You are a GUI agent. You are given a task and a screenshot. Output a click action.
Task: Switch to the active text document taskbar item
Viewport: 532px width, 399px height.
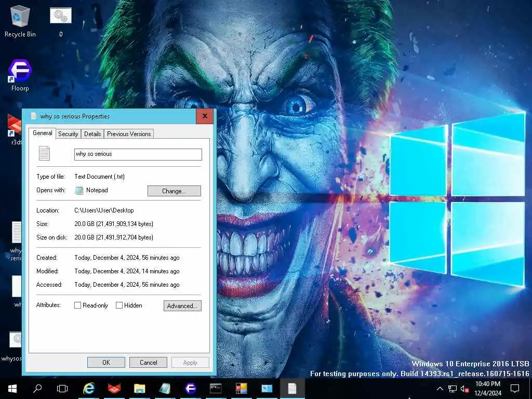292,389
